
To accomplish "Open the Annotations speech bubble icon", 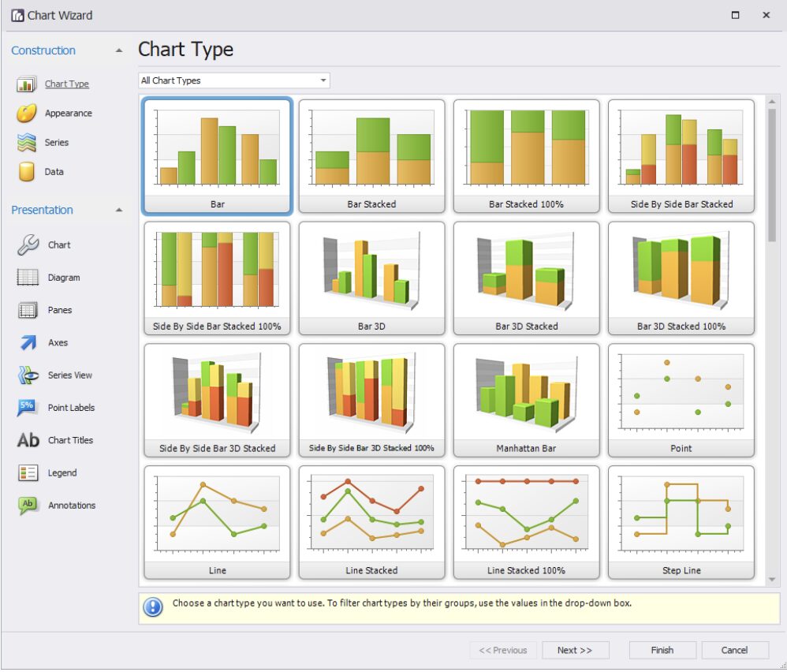I will click(28, 506).
